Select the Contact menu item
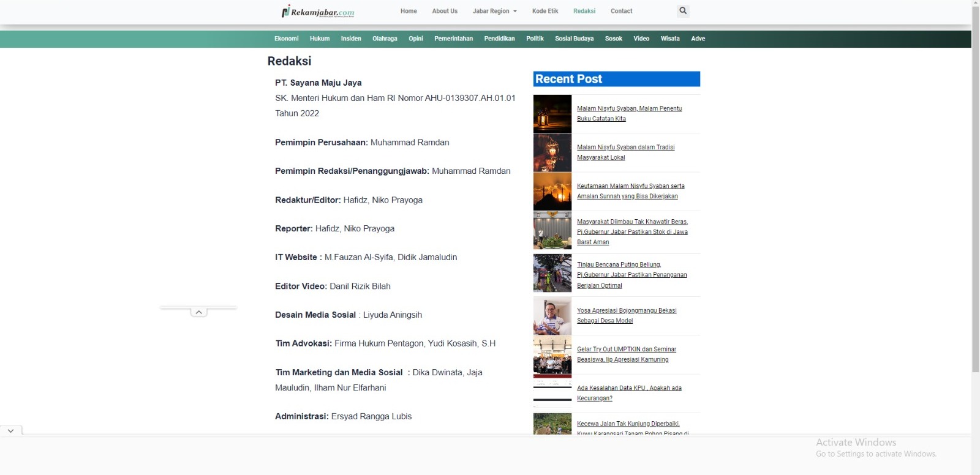This screenshot has width=980, height=475. 621,11
